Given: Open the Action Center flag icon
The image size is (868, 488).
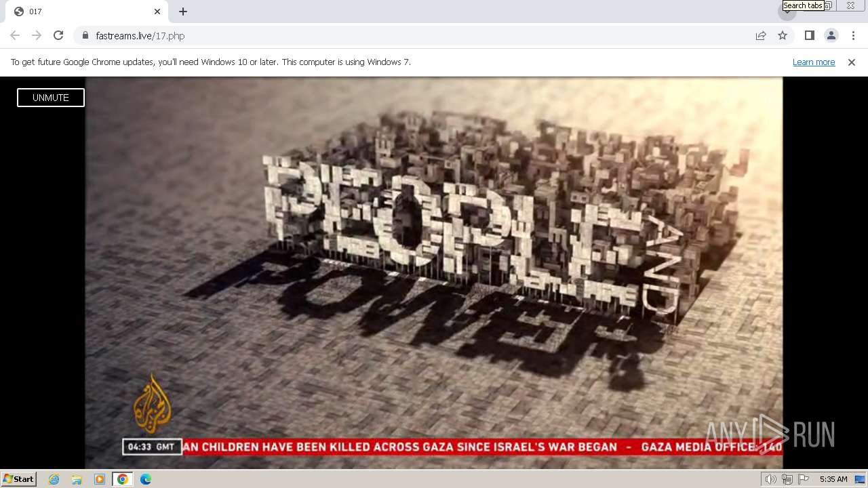Looking at the screenshot, I should click(804, 479).
